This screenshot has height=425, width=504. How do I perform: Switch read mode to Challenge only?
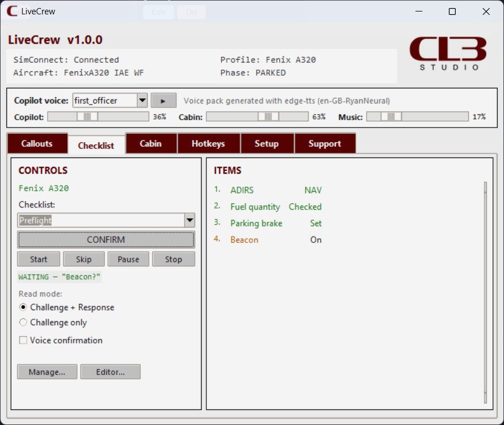pyautogui.click(x=23, y=322)
